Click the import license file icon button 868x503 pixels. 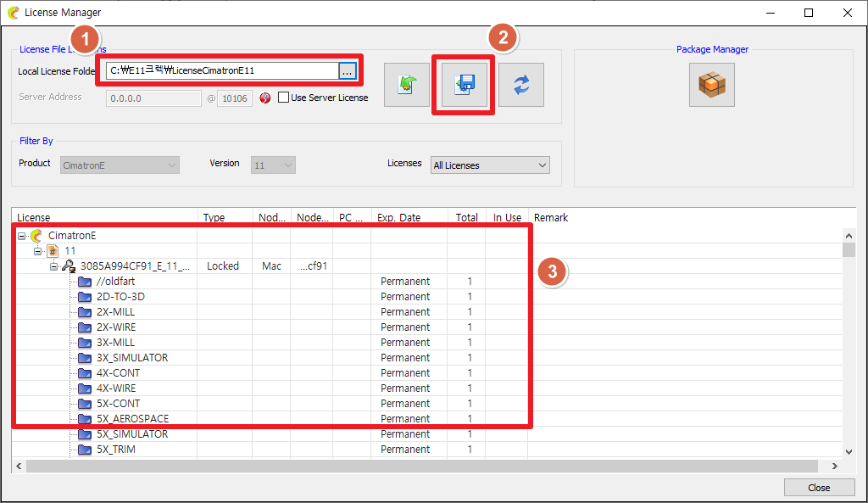[x=407, y=85]
